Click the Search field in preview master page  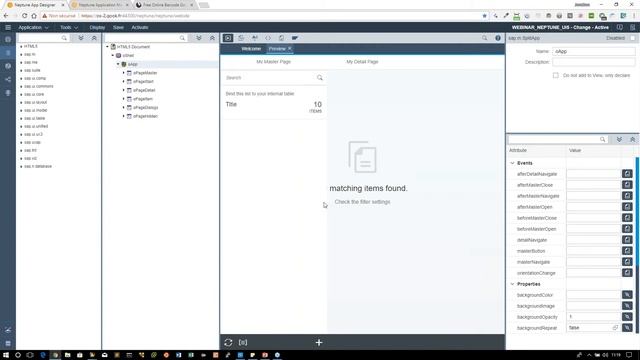(x=273, y=78)
